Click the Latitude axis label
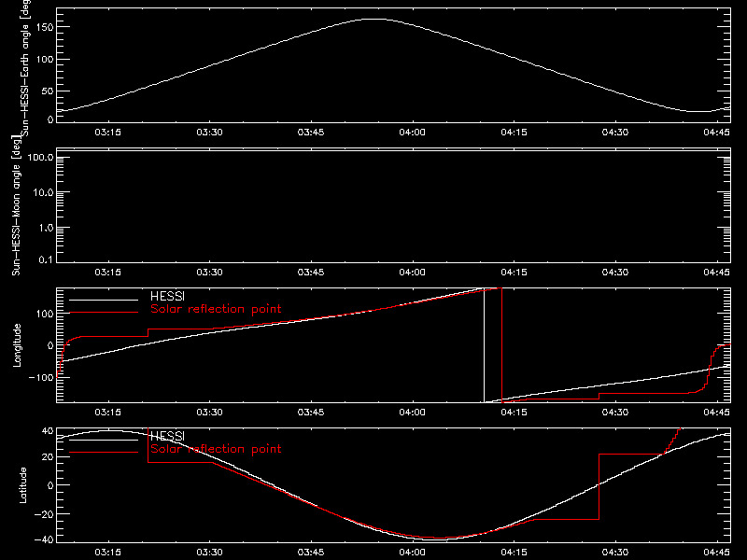This screenshot has height=560, width=747. coord(22,485)
